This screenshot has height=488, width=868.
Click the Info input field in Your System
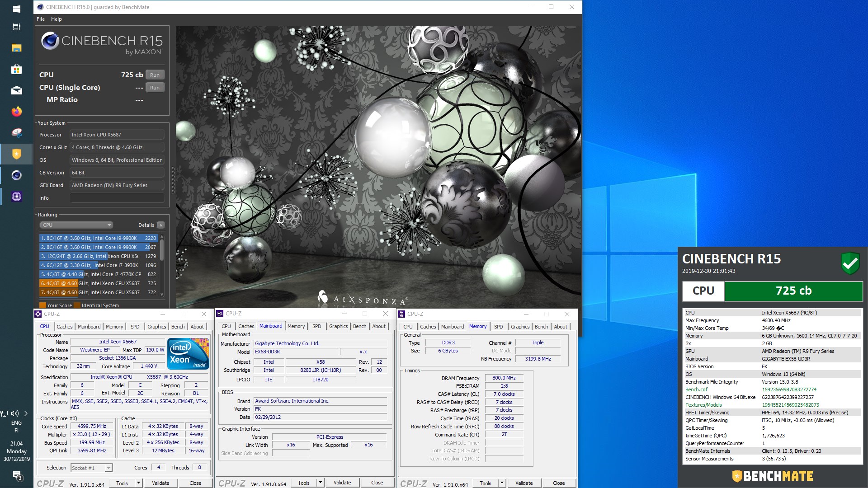pyautogui.click(x=117, y=198)
